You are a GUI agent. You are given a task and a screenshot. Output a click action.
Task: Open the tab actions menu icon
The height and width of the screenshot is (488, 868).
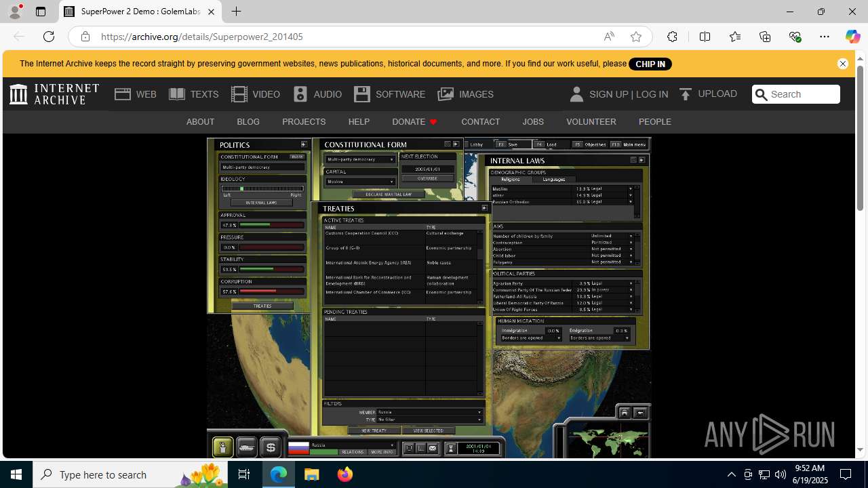click(41, 12)
